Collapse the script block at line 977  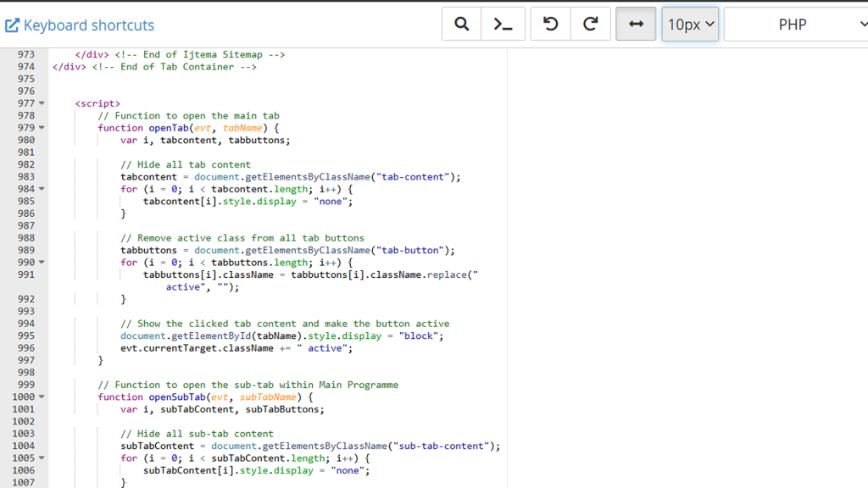[42, 104]
